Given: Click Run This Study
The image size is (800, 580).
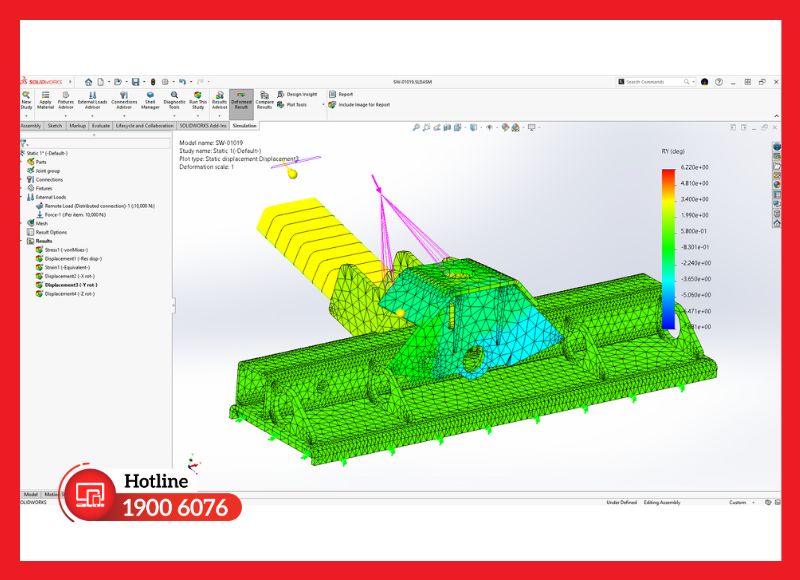Looking at the screenshot, I should pyautogui.click(x=198, y=100).
